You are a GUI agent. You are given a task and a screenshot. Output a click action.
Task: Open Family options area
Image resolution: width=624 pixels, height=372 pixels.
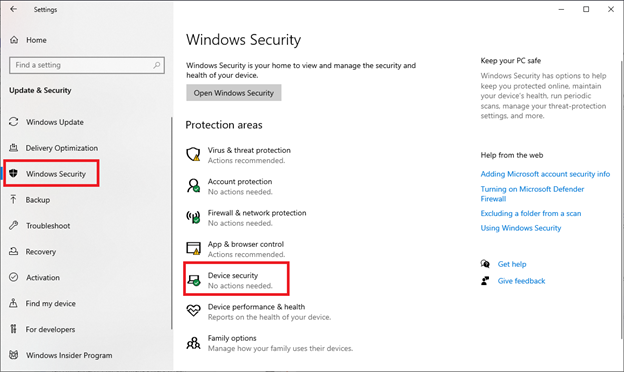[232, 338]
